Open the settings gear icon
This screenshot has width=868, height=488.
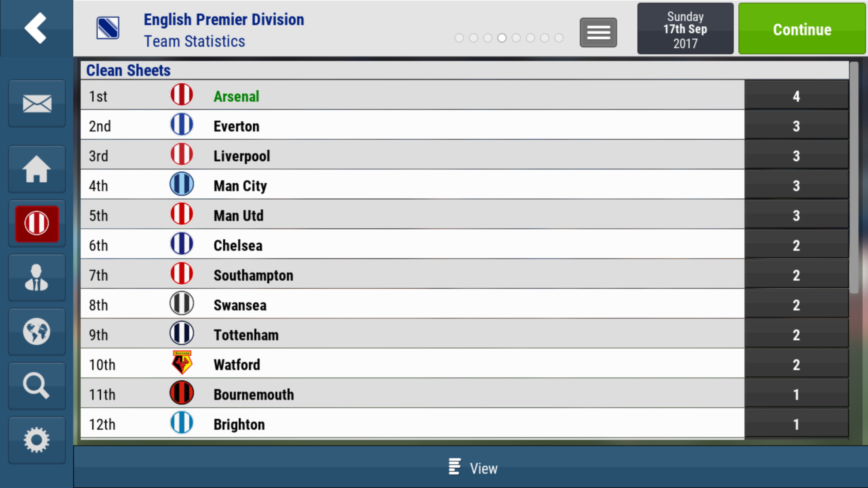37,440
